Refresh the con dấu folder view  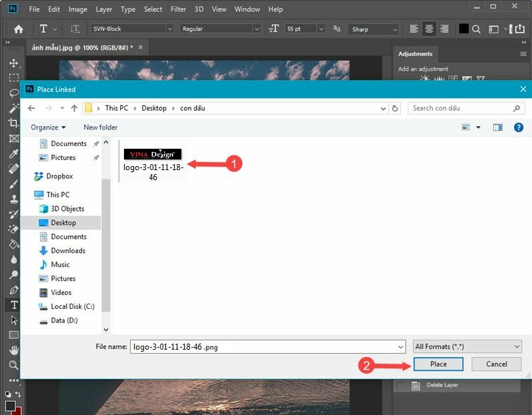pyautogui.click(x=395, y=108)
